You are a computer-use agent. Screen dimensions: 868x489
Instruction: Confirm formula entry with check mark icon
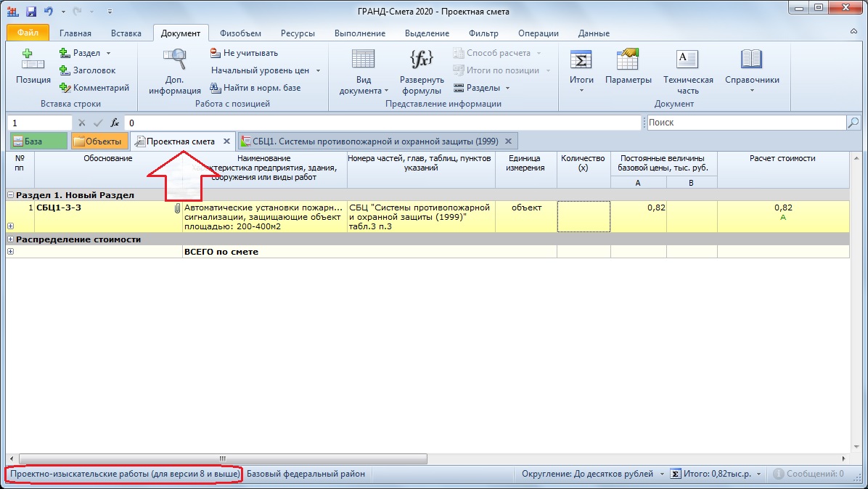[98, 123]
